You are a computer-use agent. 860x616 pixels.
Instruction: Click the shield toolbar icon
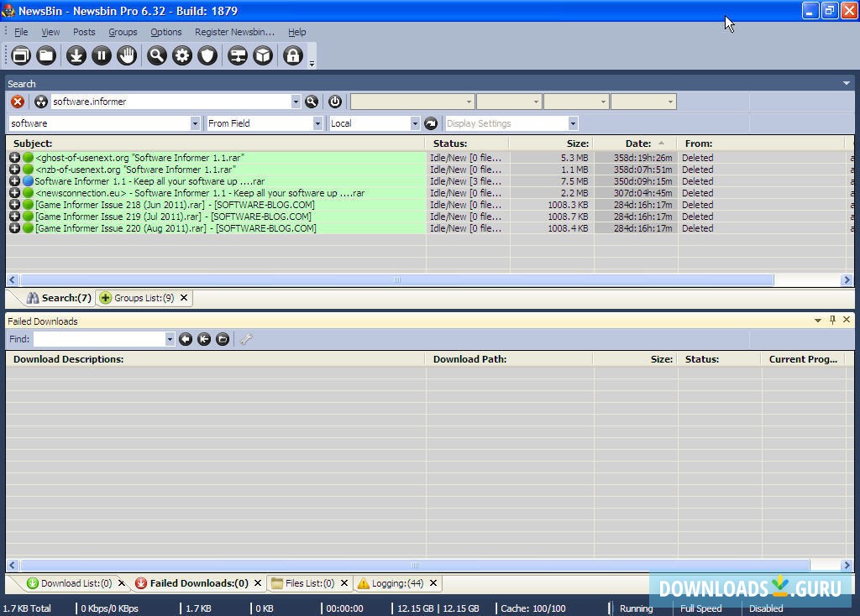(207, 55)
